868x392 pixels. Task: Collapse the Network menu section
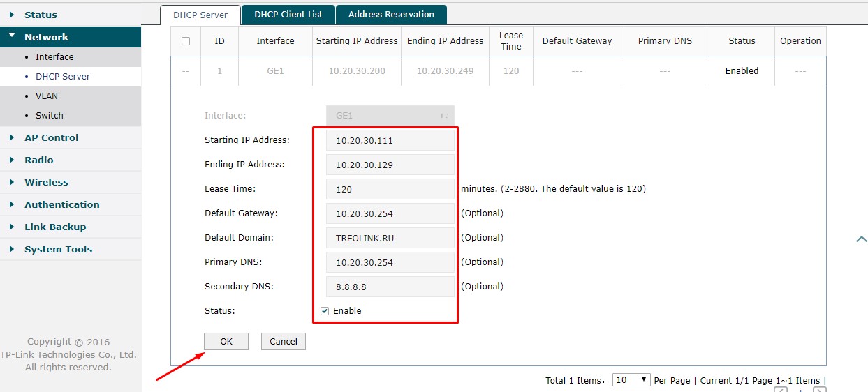[12, 37]
